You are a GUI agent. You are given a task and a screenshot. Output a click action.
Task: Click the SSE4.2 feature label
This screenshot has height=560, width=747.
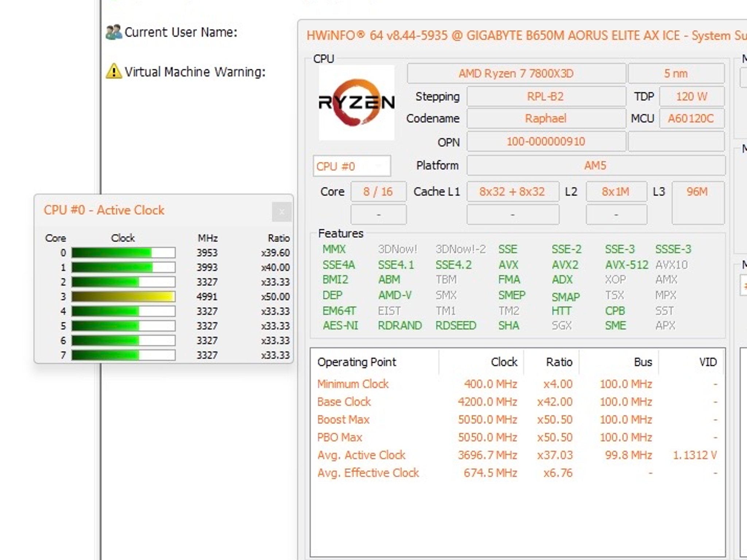(454, 265)
